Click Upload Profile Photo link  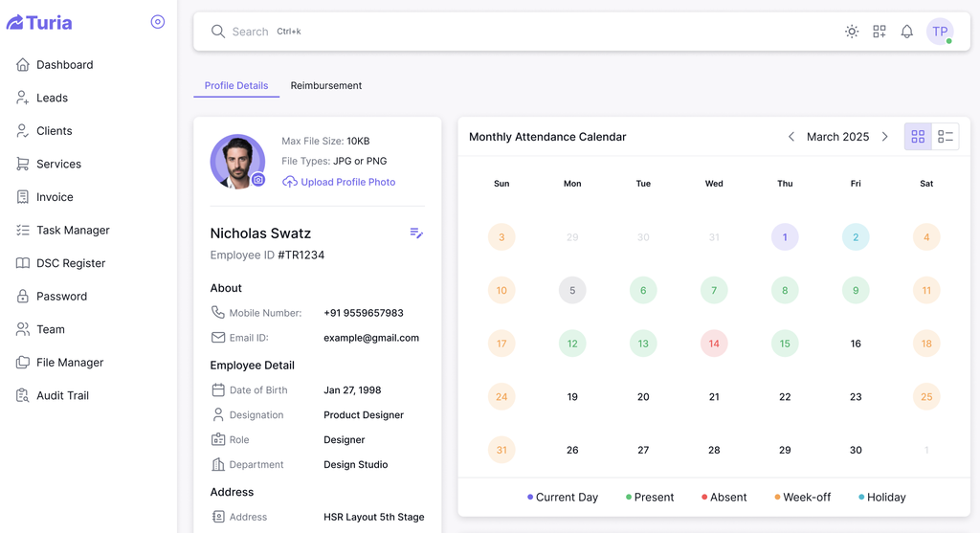(x=340, y=182)
